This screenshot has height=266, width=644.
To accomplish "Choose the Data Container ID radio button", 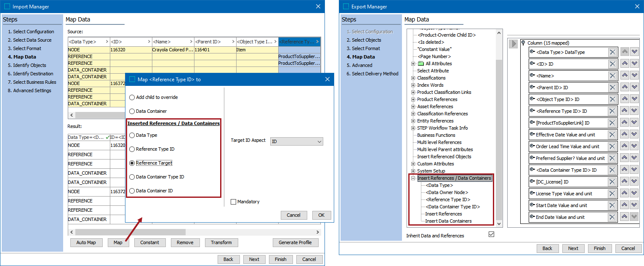I will coord(133,191).
